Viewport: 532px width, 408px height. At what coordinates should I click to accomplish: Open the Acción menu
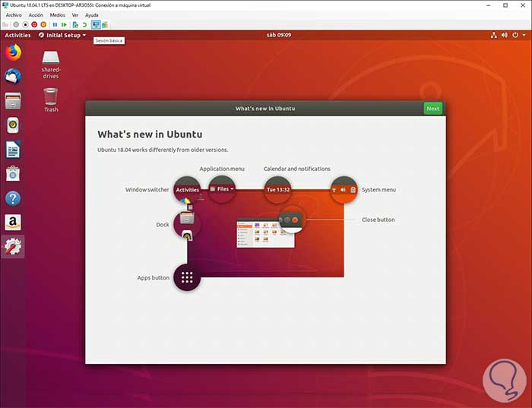36,15
